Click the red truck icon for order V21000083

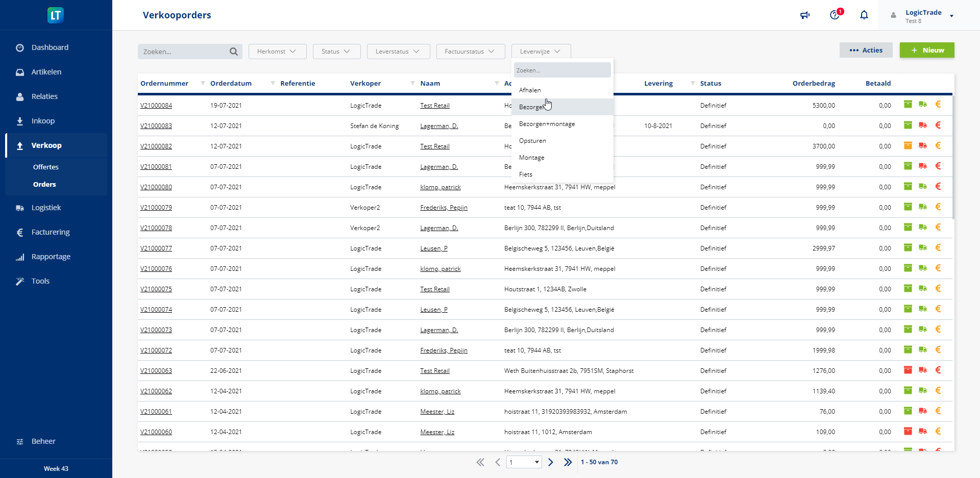tap(922, 125)
